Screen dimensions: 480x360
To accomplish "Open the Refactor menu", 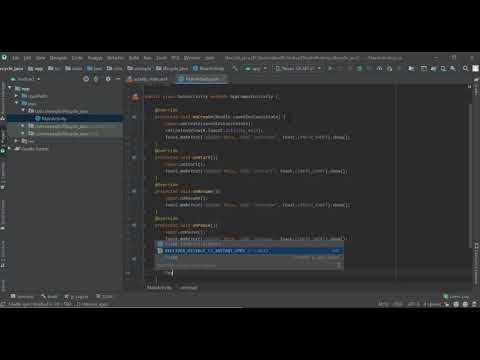I will tap(115, 58).
